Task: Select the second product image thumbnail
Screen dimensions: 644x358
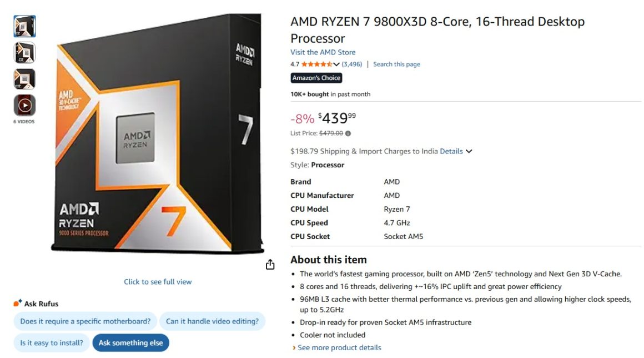Action: coord(24,53)
